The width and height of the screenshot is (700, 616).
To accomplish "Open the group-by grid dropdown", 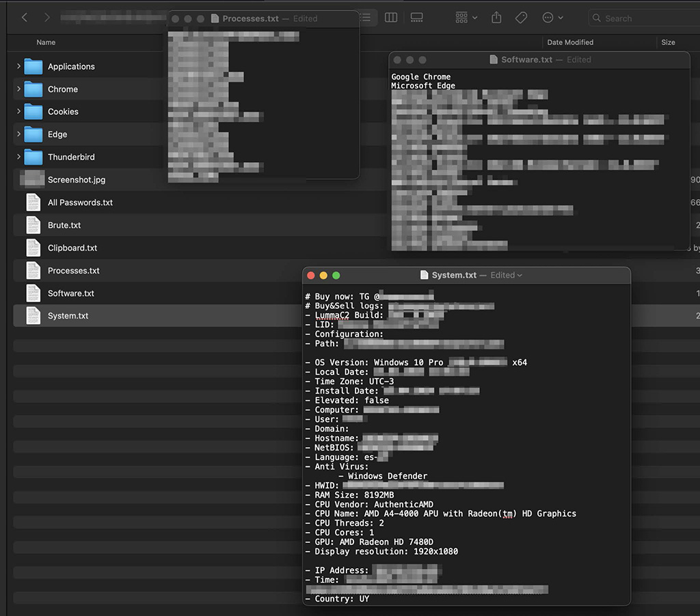I will pyautogui.click(x=467, y=17).
